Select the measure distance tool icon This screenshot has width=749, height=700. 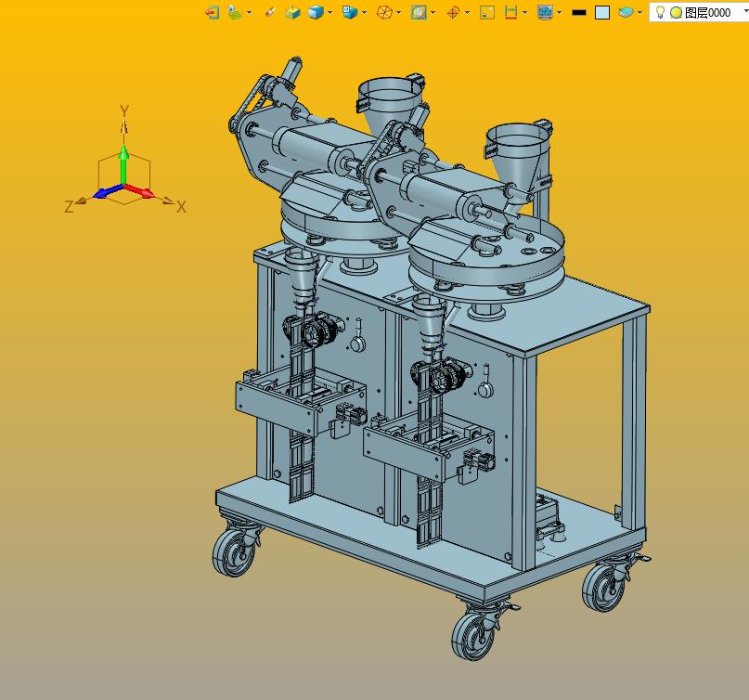click(511, 12)
